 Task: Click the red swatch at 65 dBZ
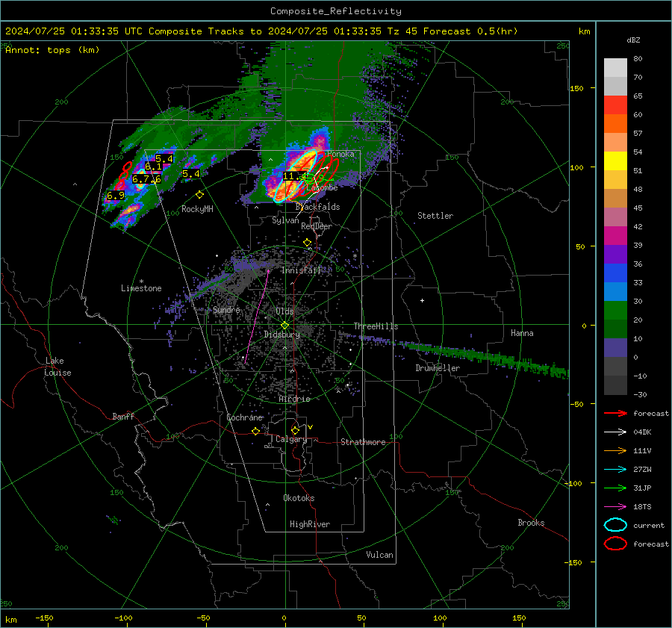tap(615, 105)
